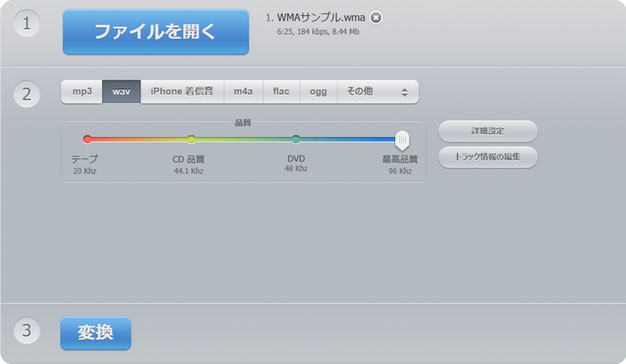The image size is (626, 364).
Task: Click the その他 dropdown arrows
Action: [x=404, y=93]
